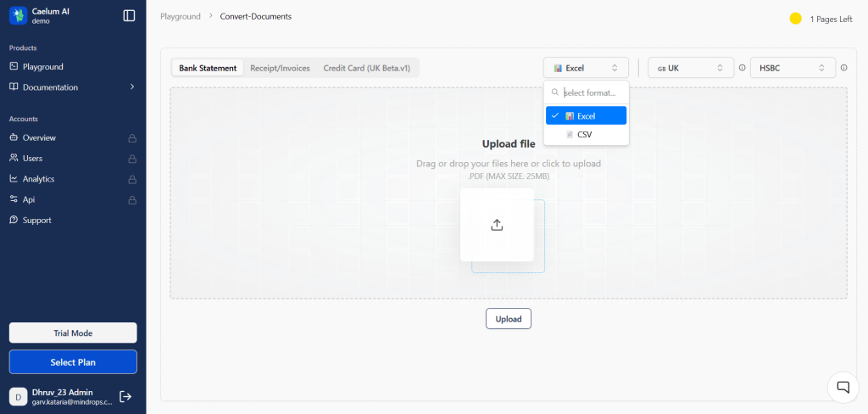This screenshot has height=414, width=868.
Task: Click the lock icon beside Overview
Action: [132, 138]
